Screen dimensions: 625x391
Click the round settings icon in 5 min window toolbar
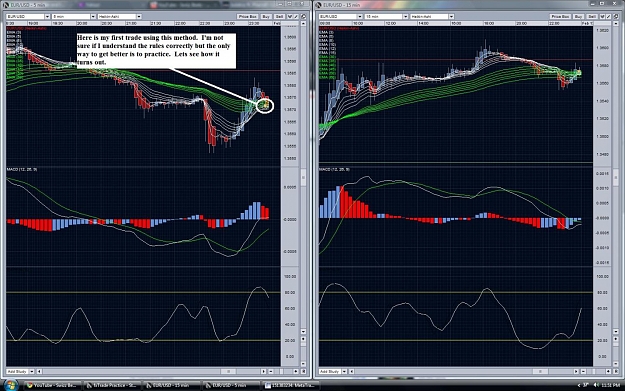pyautogui.click(x=303, y=17)
